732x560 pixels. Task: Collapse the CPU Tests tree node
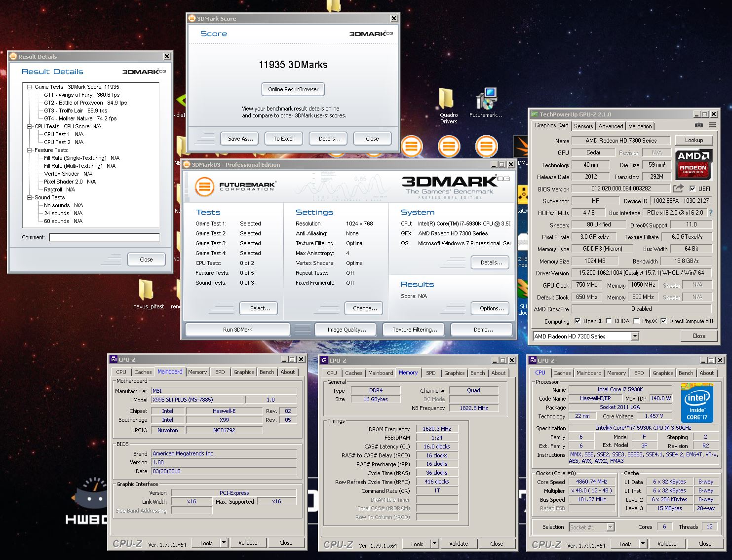click(30, 126)
